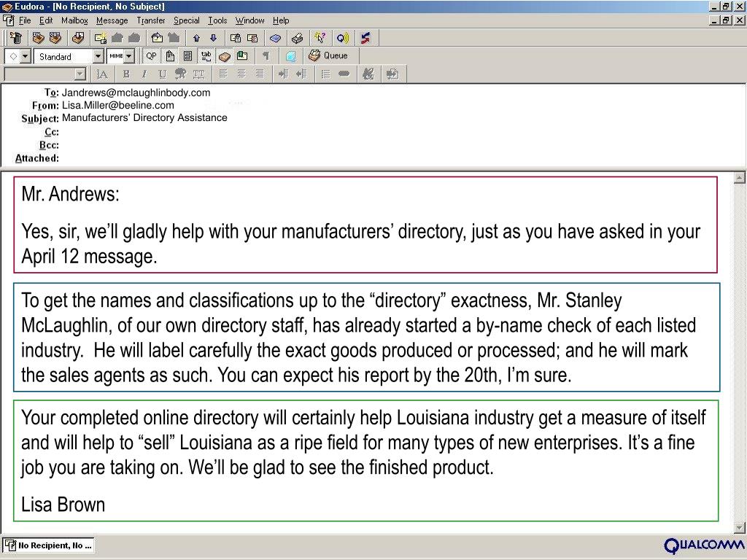Click the Forward message icon
The width and height of the screenshot is (747, 560).
(x=158, y=38)
